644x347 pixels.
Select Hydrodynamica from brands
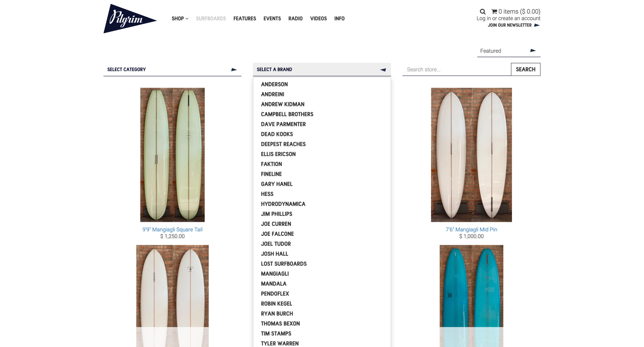point(283,204)
